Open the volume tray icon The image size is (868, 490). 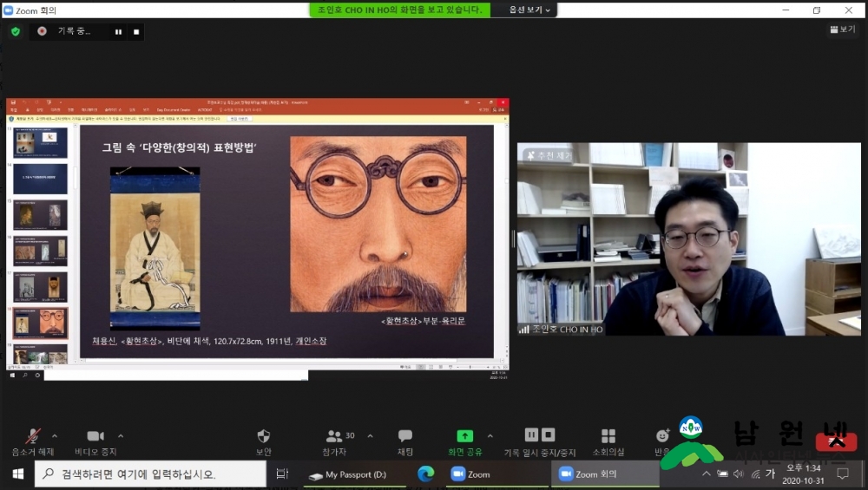pyautogui.click(x=739, y=474)
